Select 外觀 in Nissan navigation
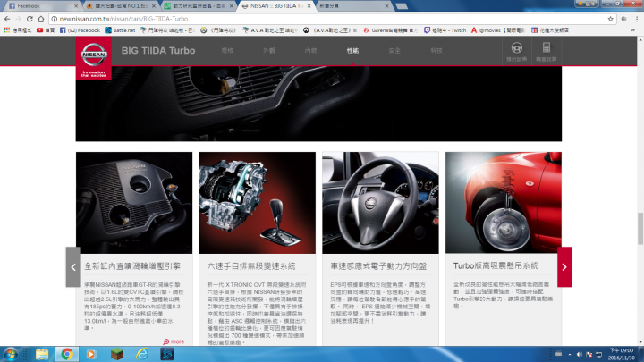This screenshot has height=362, width=644. tap(269, 51)
